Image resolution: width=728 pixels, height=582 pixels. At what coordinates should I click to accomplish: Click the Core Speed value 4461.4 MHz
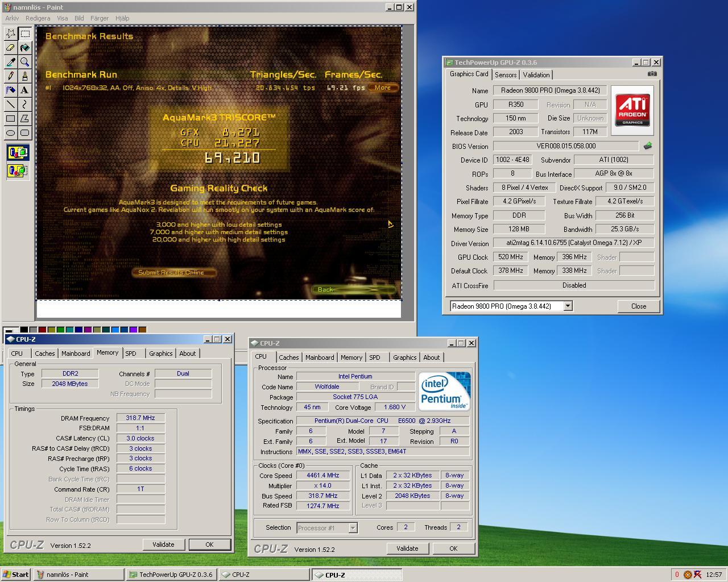(x=322, y=475)
